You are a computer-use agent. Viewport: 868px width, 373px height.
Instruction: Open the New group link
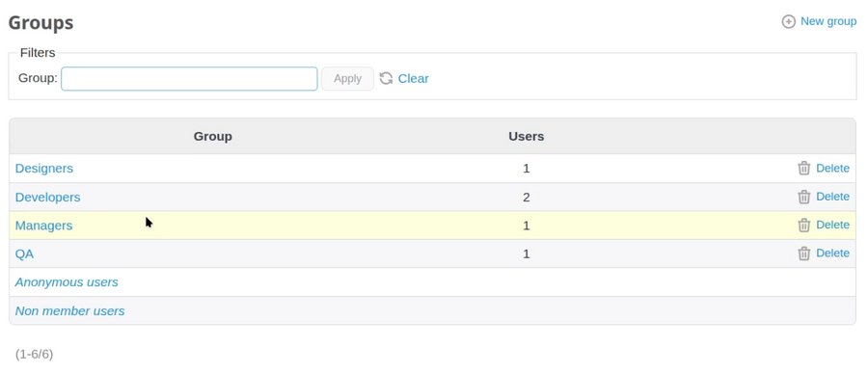(x=828, y=21)
